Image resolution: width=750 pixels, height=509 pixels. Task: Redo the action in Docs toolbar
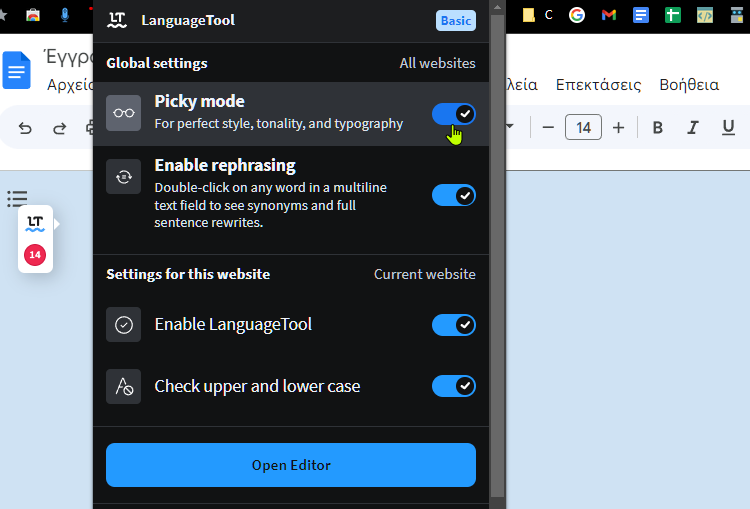(59, 128)
